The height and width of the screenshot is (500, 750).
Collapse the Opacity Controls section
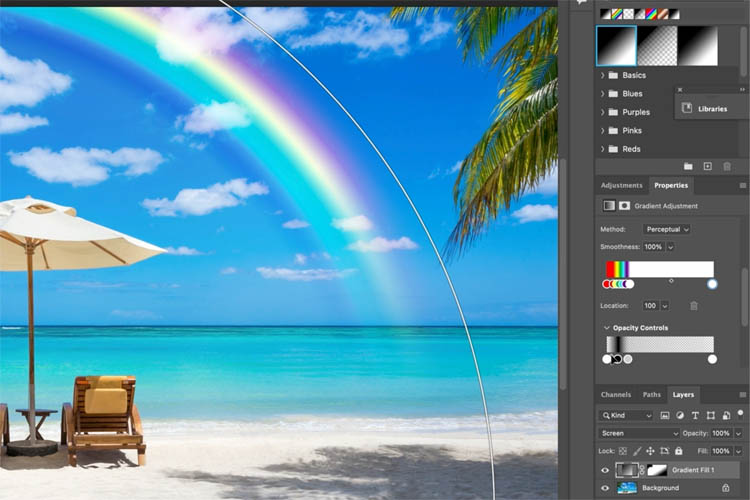click(607, 328)
